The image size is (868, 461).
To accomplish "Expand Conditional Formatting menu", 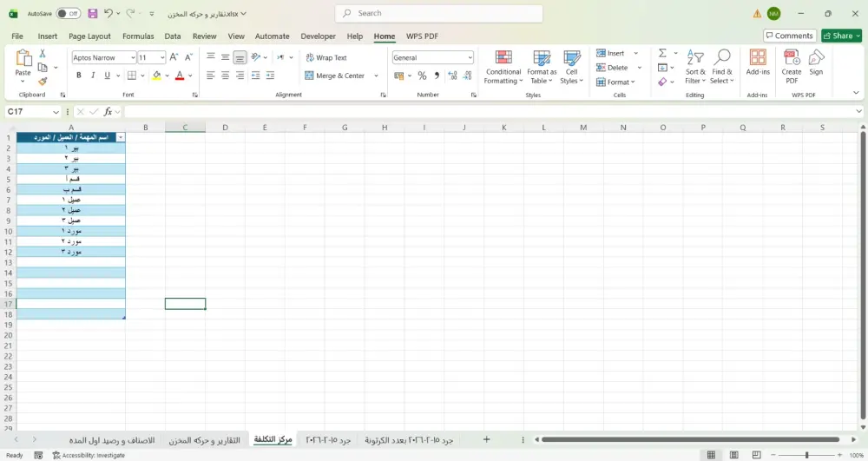I will click(x=503, y=66).
